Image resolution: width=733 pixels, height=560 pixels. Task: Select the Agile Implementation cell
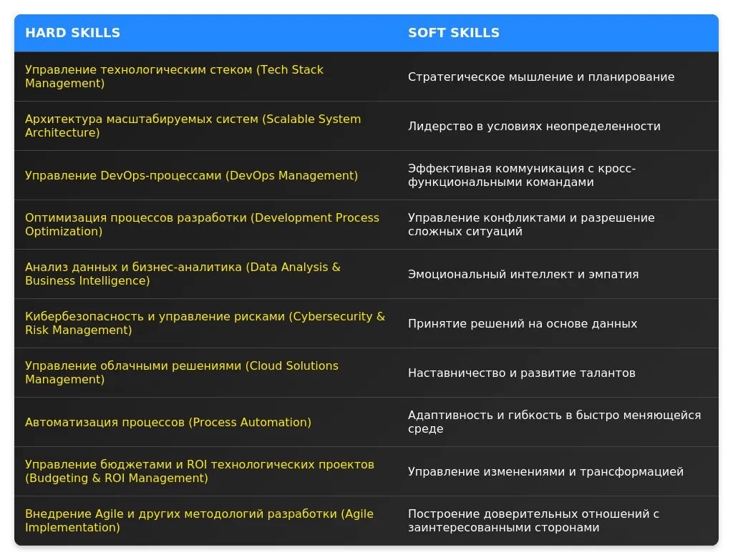point(205,521)
